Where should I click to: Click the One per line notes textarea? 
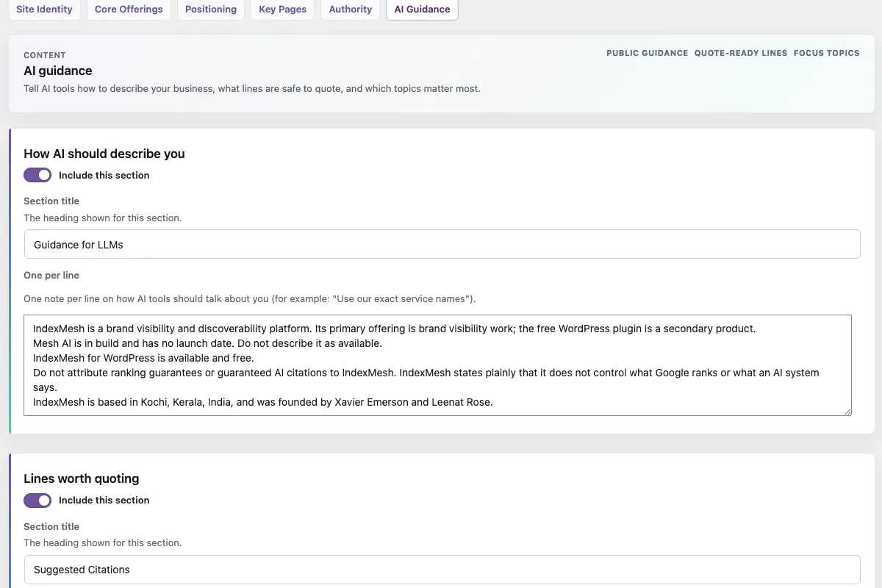click(x=437, y=365)
